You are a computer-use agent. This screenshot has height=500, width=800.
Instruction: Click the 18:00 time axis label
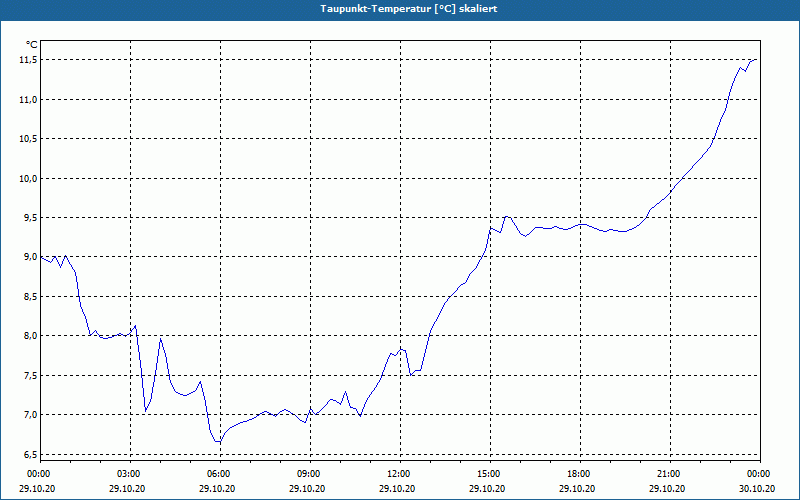coord(580,474)
